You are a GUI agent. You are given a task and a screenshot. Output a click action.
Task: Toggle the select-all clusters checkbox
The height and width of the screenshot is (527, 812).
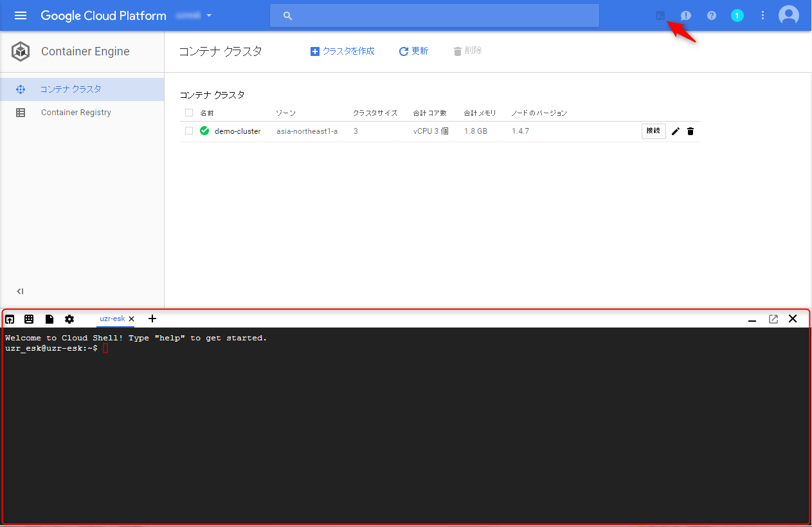(189, 113)
